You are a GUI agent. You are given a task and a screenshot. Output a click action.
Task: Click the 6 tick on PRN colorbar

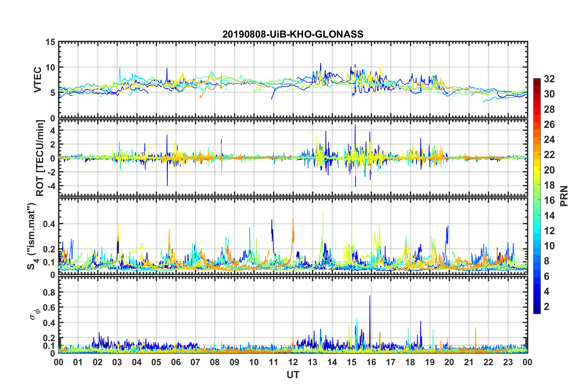(547, 276)
